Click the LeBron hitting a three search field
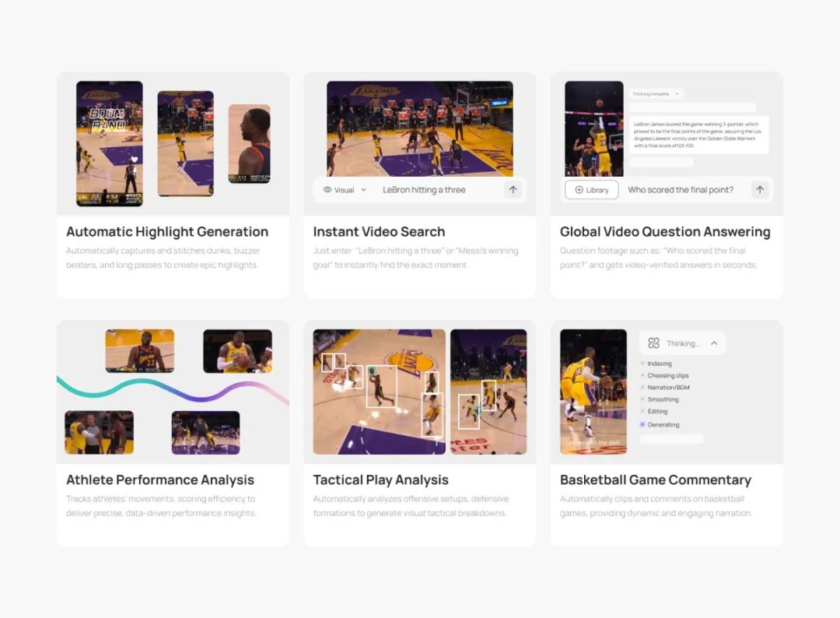 pos(424,190)
